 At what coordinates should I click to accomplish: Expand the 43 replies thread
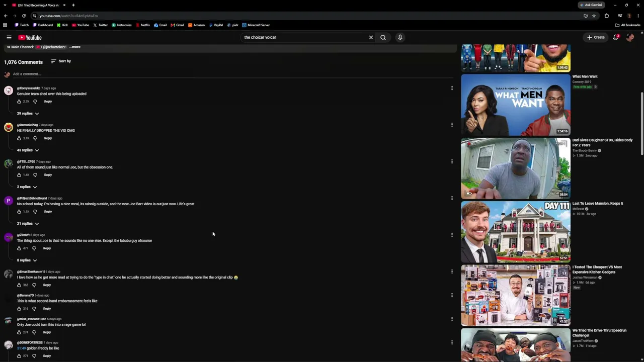tap(28, 150)
